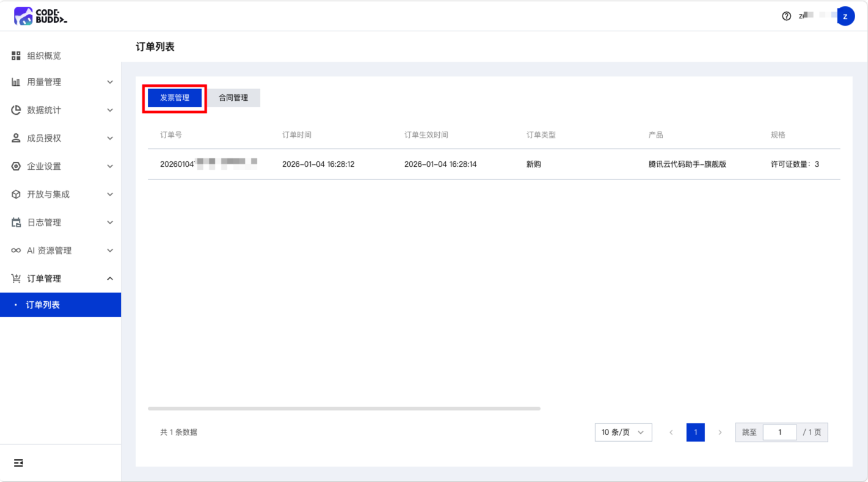Expand the 日志管理 menu chevron
Image resolution: width=868 pixels, height=482 pixels.
tap(110, 222)
